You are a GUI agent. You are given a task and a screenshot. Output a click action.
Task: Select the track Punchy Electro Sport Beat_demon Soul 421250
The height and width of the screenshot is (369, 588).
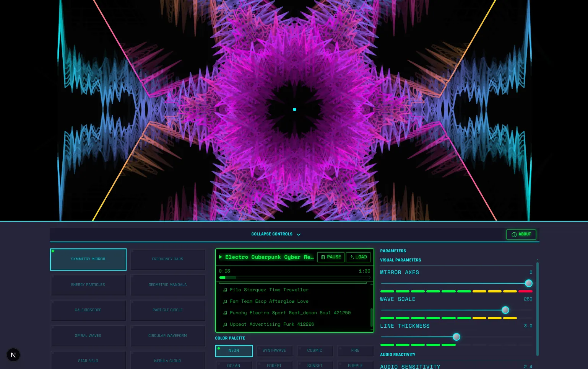[290, 313]
